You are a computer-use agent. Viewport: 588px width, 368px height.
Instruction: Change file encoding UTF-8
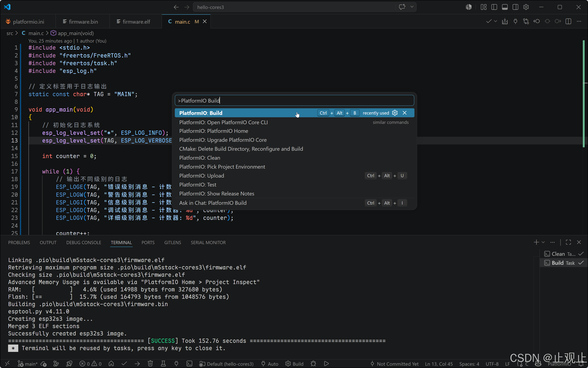(492, 364)
